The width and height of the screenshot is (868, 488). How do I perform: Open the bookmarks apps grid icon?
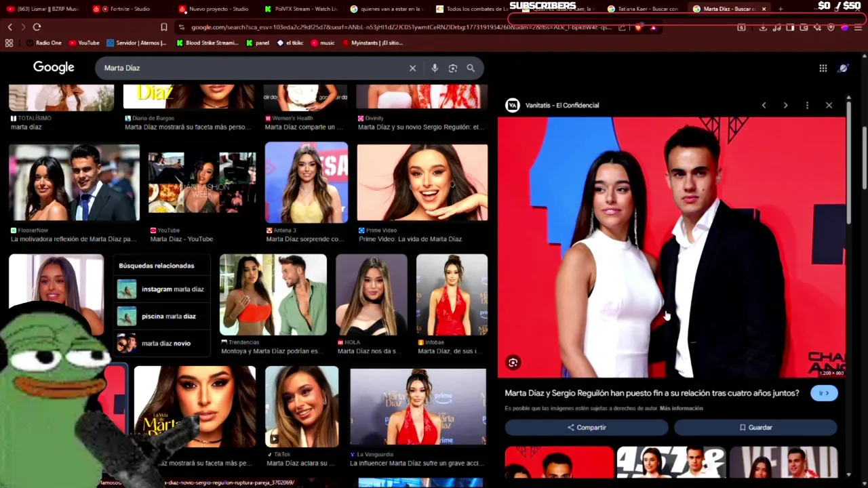pyautogui.click(x=9, y=43)
